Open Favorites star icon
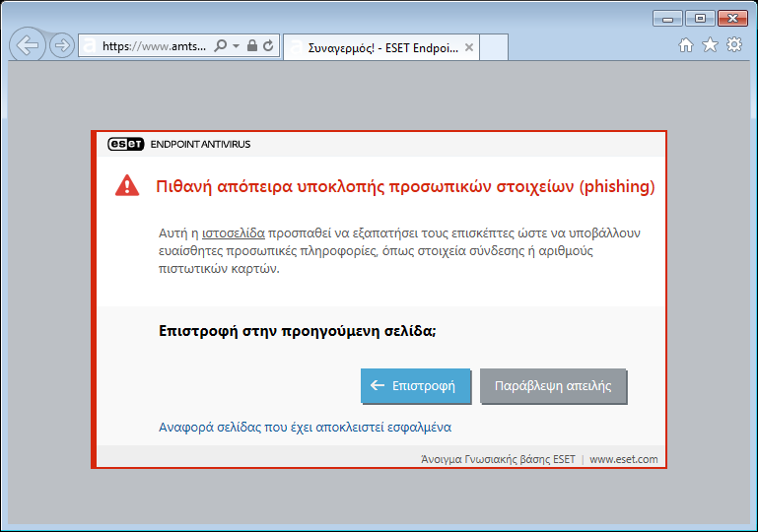 click(x=710, y=45)
